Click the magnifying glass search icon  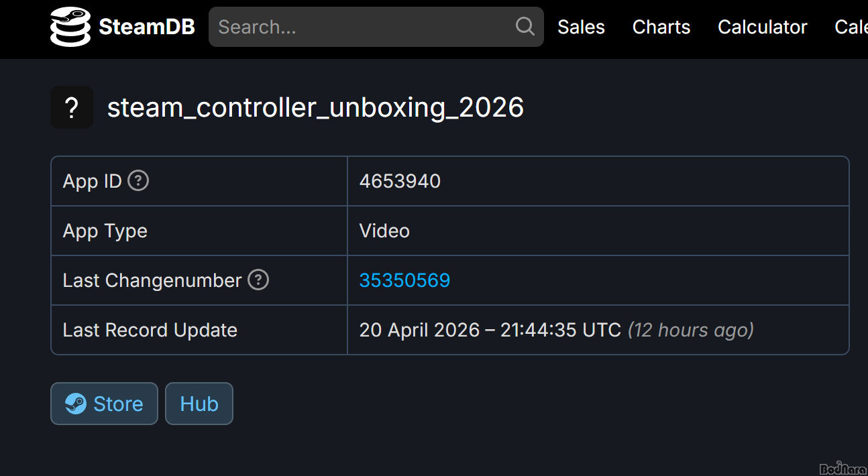[525, 27]
